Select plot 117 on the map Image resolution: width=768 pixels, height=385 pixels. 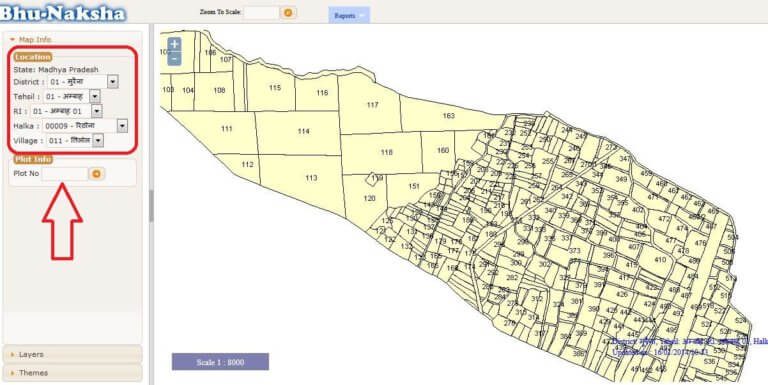tap(373, 105)
